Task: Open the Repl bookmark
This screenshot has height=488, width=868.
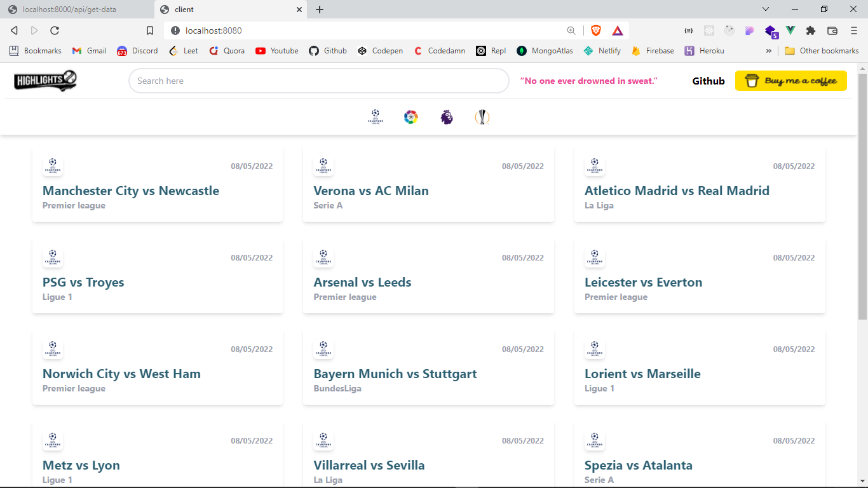Action: tap(491, 51)
